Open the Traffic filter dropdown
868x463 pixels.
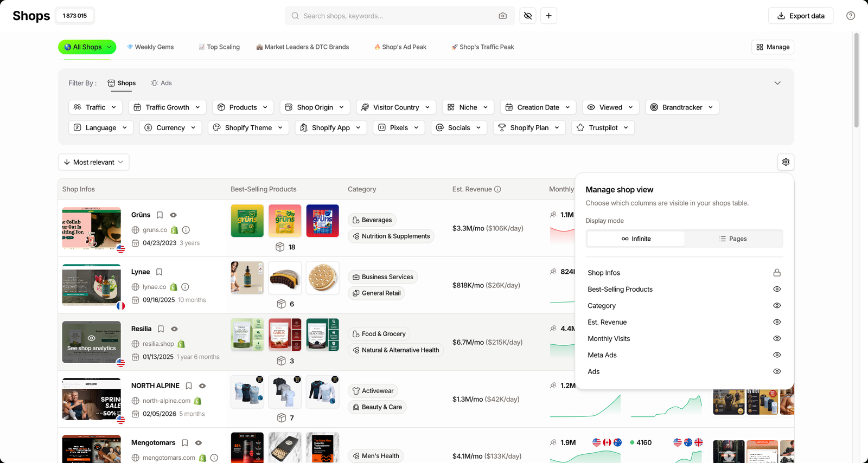point(95,107)
